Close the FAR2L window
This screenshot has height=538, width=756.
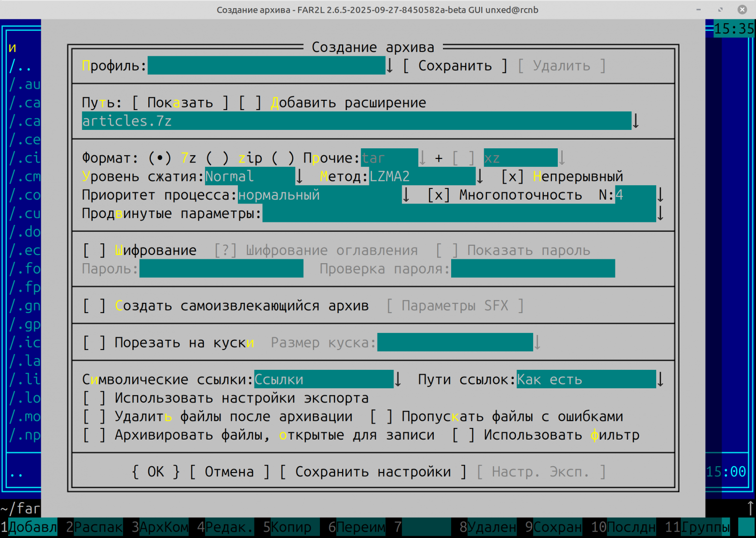click(x=742, y=10)
